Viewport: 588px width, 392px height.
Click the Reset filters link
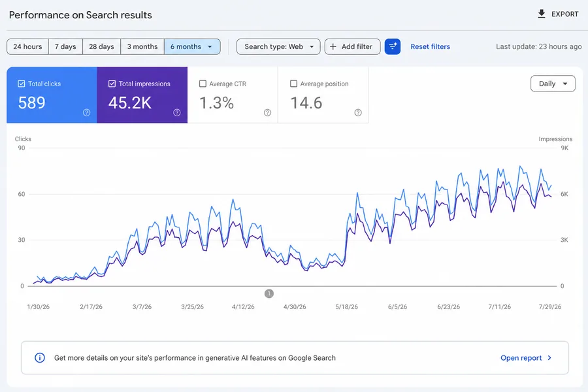click(x=430, y=46)
